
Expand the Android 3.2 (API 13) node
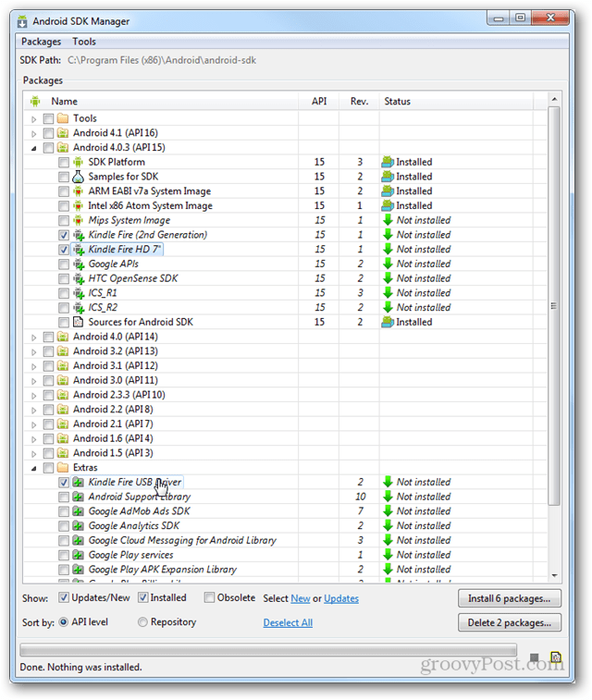[34, 351]
